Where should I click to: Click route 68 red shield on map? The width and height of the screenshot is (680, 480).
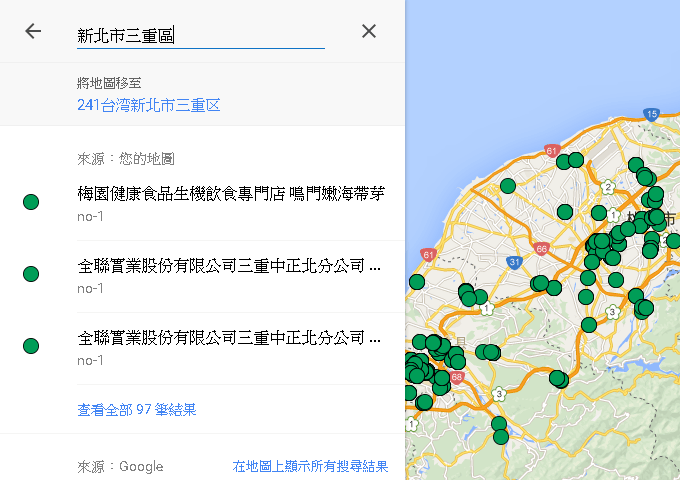tap(456, 377)
